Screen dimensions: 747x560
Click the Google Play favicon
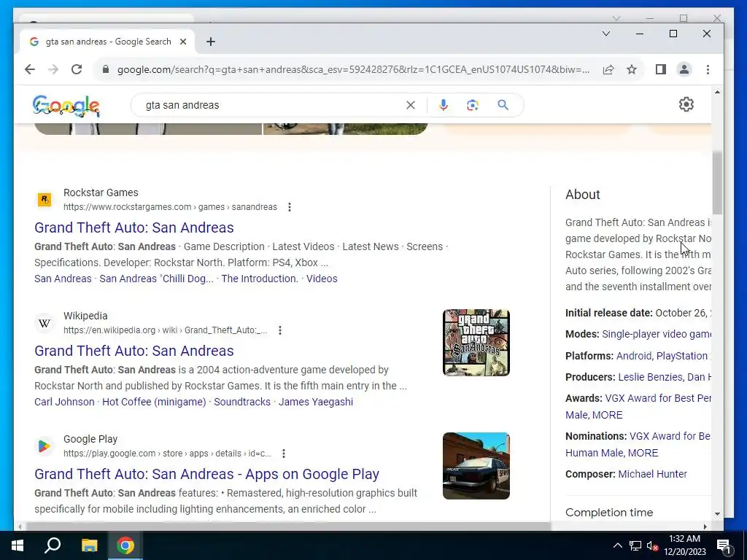click(x=44, y=446)
